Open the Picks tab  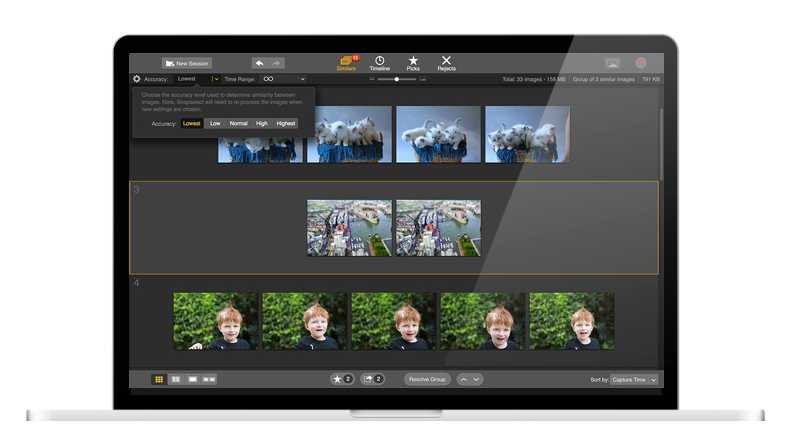[x=413, y=64]
